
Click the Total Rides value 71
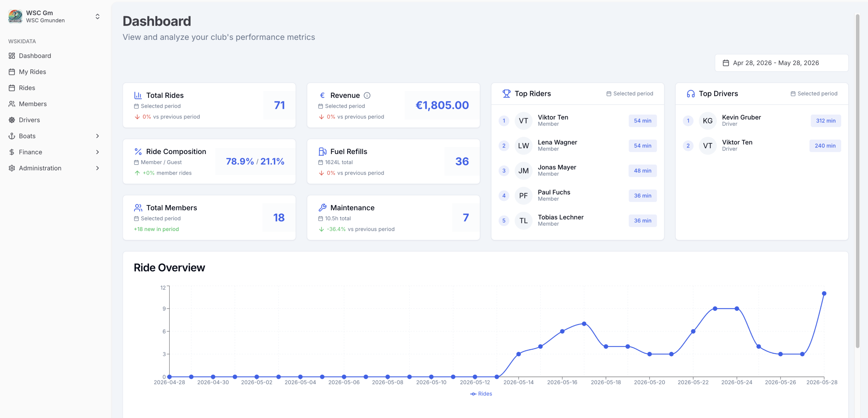(x=279, y=105)
